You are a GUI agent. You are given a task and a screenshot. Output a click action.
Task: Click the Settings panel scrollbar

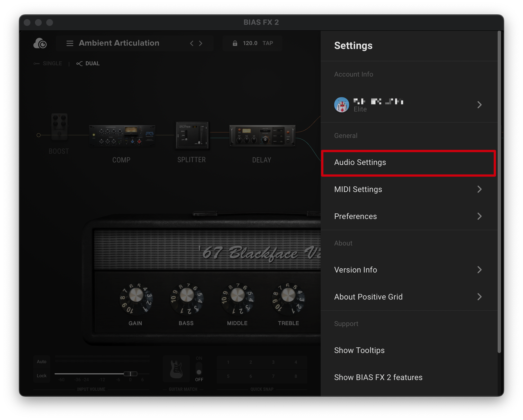pos(499,192)
